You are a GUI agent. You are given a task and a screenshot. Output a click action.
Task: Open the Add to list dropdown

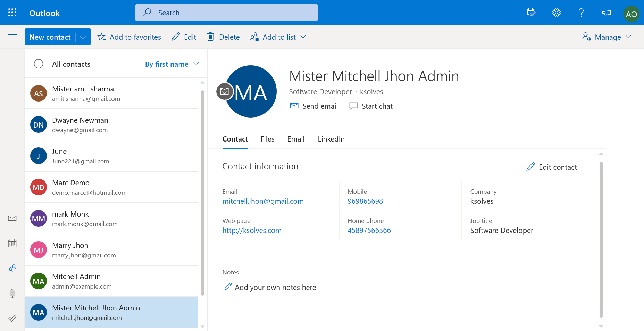278,37
